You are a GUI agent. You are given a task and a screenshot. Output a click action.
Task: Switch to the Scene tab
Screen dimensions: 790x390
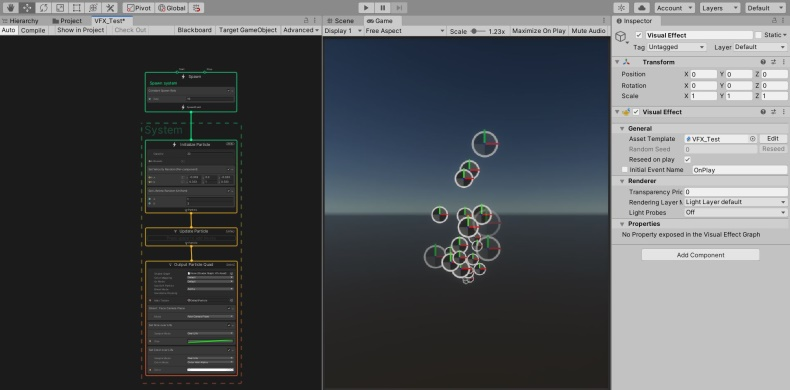tap(340, 21)
